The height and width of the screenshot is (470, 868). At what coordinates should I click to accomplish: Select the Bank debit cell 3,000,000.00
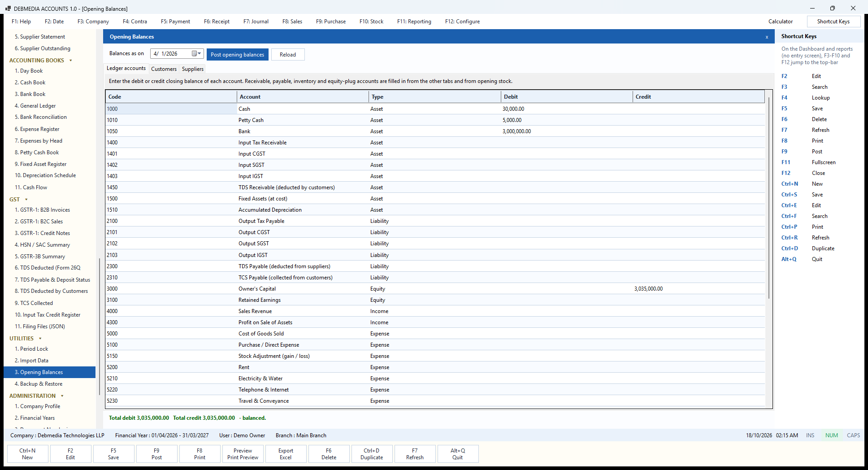click(567, 131)
